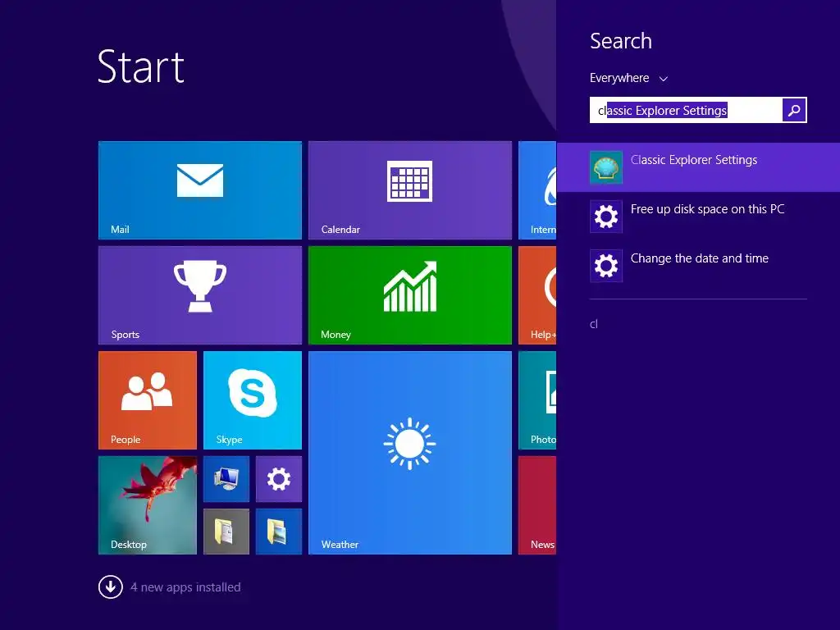The height and width of the screenshot is (630, 840).
Task: Select Change the date and time result
Action: 698,266
